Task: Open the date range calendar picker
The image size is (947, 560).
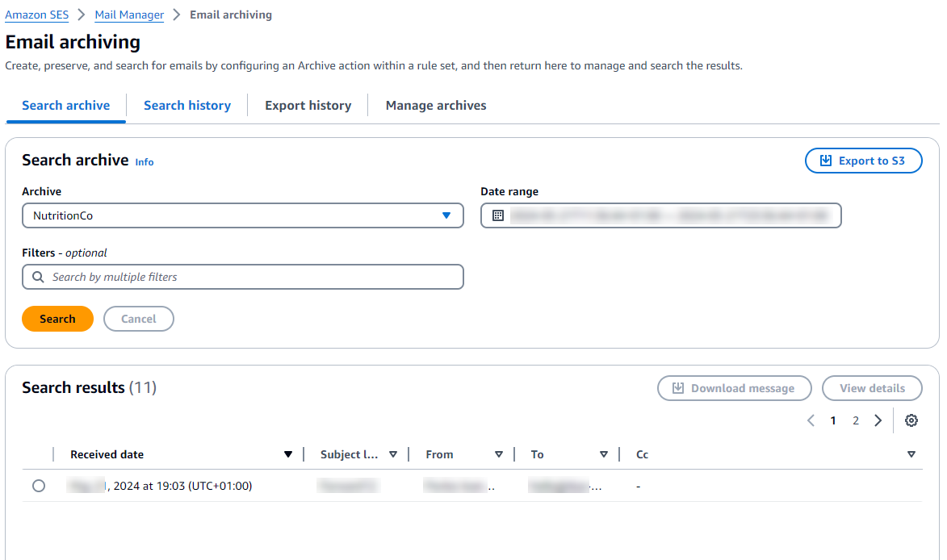Action: click(498, 215)
